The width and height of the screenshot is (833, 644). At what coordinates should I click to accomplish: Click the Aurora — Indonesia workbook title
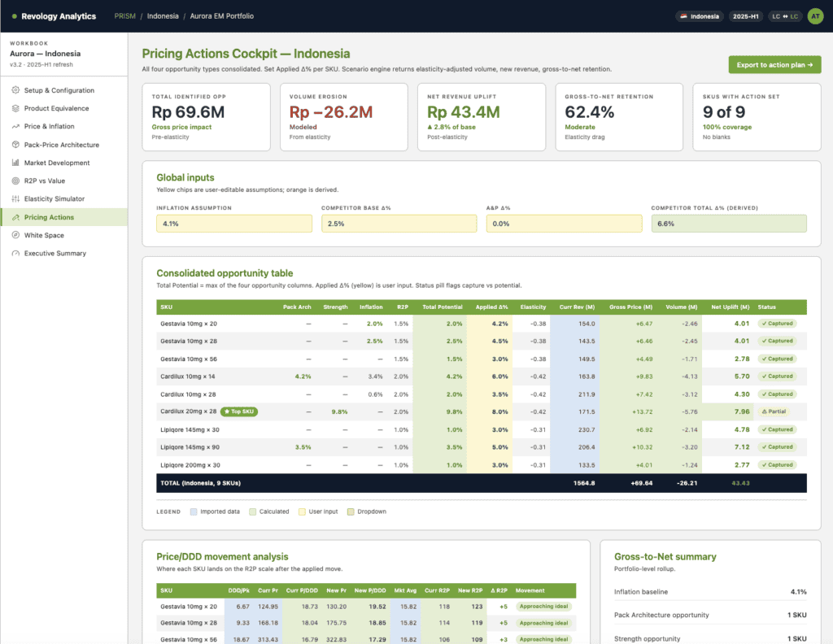pos(46,54)
